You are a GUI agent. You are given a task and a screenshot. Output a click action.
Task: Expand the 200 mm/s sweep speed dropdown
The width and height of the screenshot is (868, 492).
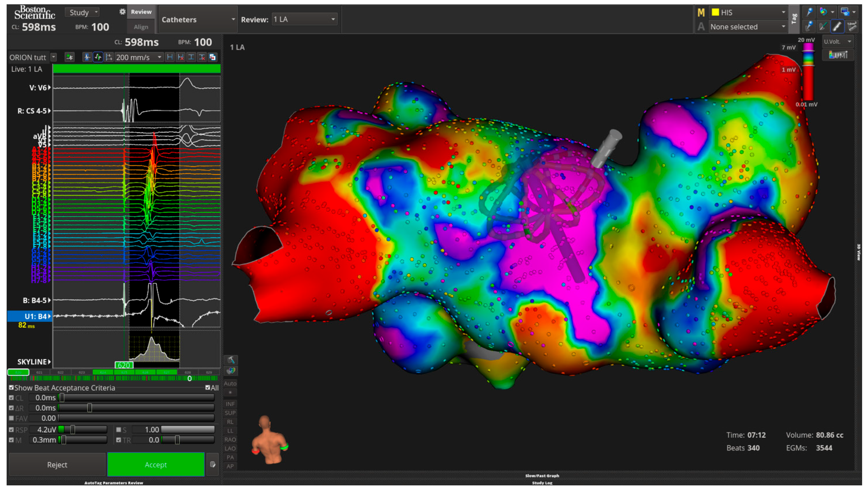pyautogui.click(x=139, y=57)
